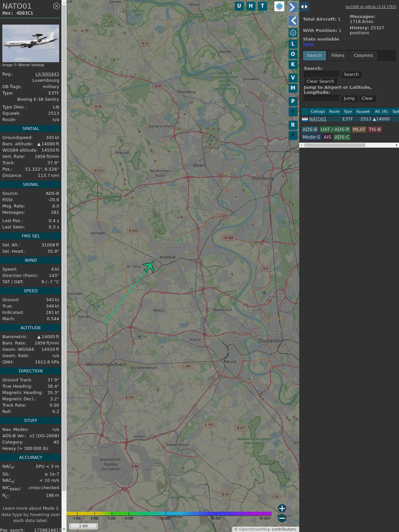
Task: Zoom in the map with plus button
Action: [x=282, y=508]
